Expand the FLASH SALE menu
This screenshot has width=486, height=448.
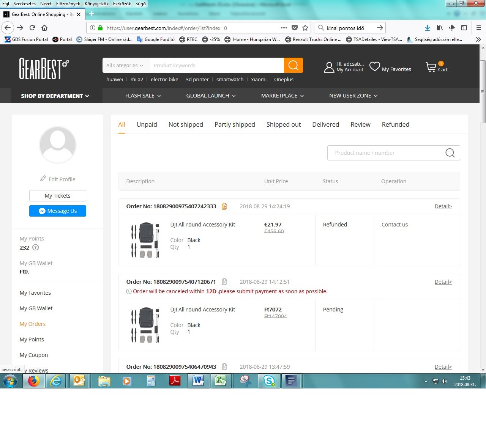(x=143, y=96)
